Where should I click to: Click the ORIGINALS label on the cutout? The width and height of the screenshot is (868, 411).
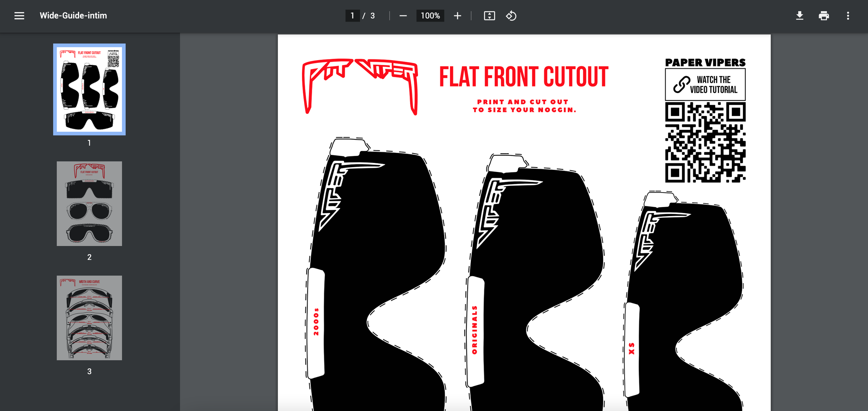(x=475, y=330)
